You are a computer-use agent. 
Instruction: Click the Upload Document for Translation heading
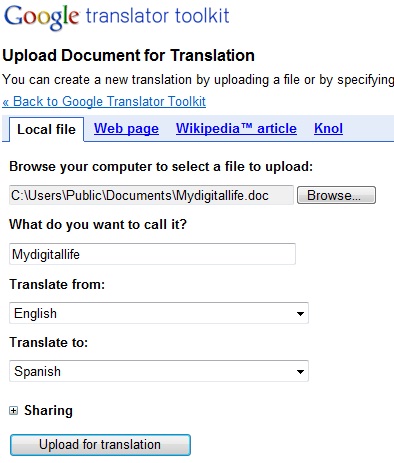(128, 55)
